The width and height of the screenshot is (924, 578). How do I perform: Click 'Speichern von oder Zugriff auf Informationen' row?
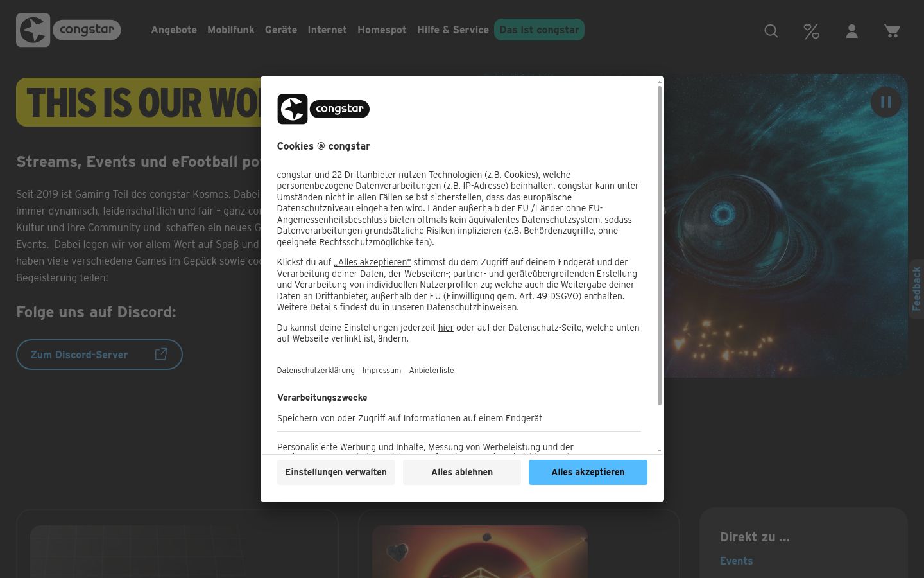tap(459, 418)
